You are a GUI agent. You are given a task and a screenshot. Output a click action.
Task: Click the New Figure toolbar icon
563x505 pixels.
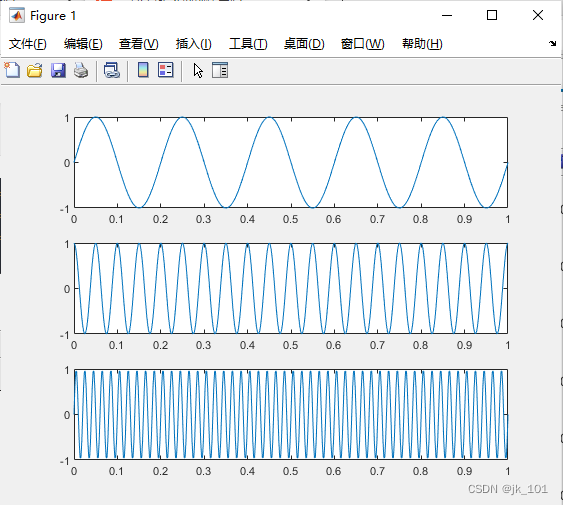[x=12, y=70]
